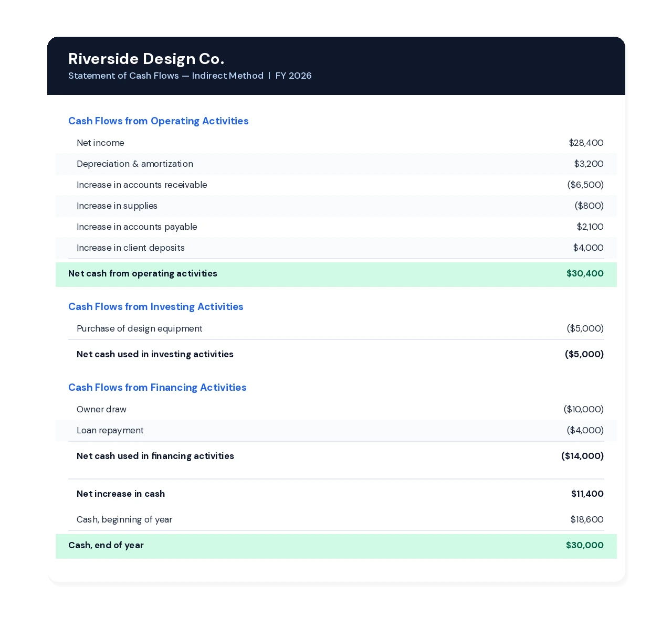This screenshot has width=672, height=618.
Task: Click the $30,400 operating total
Action: (585, 273)
